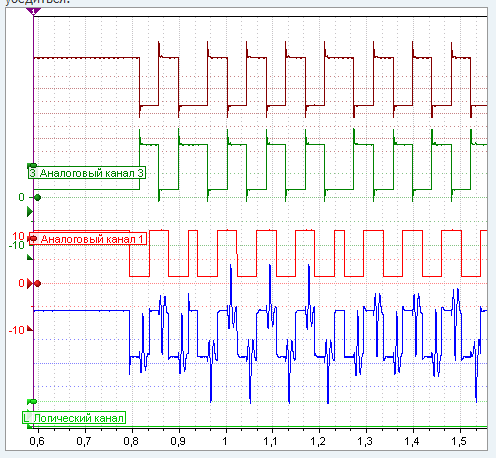
Task: Click time axis label '0,9'
Action: coord(178,441)
